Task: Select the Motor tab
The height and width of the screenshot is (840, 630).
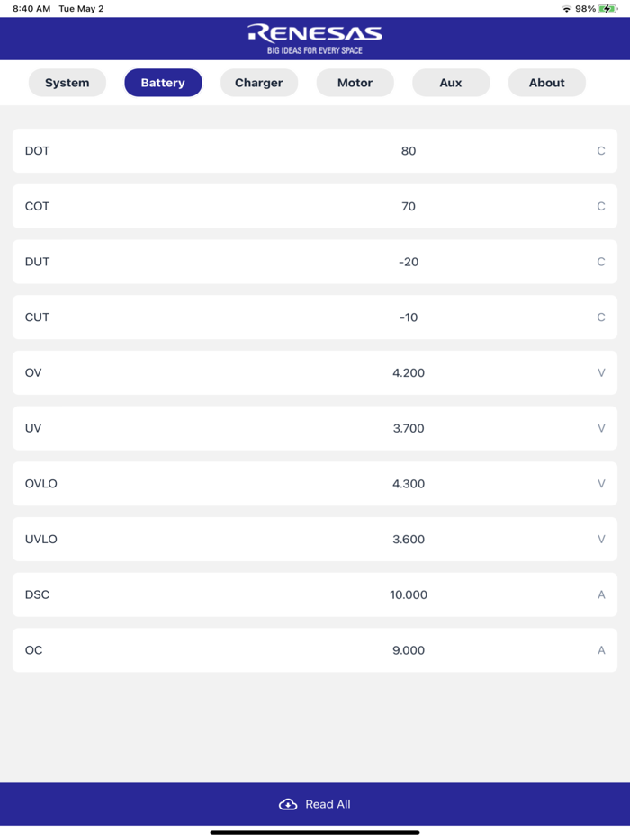Action: pos(355,82)
